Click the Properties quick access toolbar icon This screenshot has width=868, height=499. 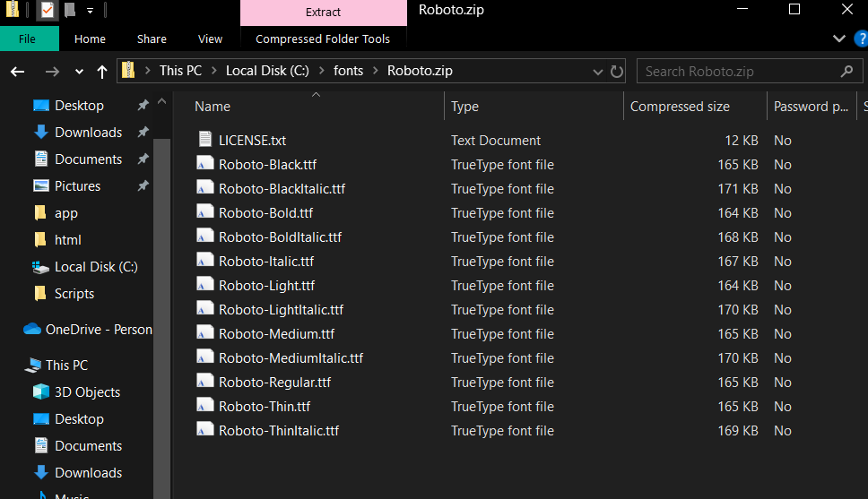click(x=48, y=10)
